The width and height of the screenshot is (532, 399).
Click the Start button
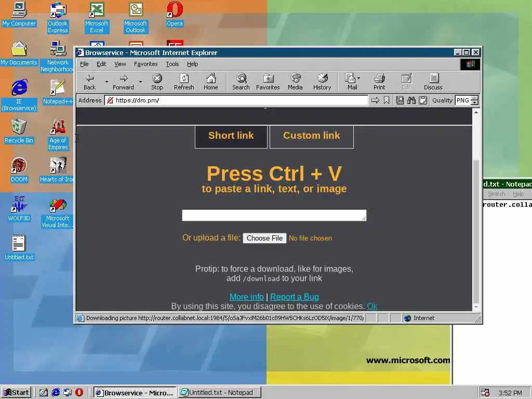click(16, 392)
